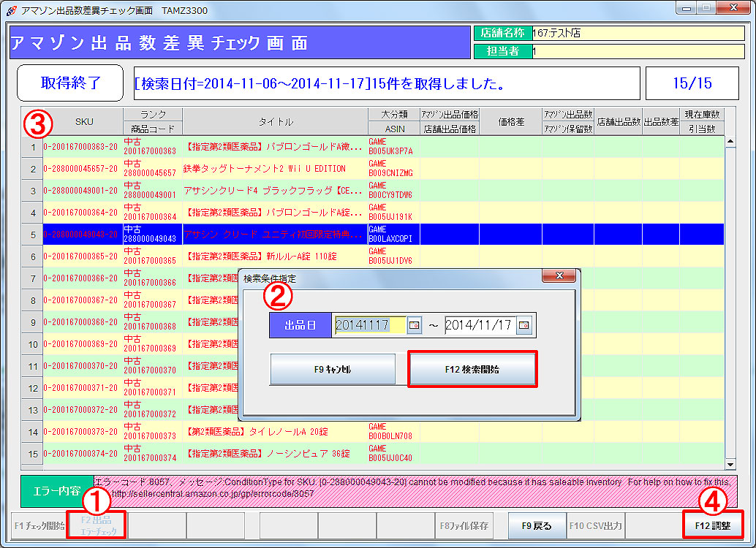
Task: Click the 取得終了 status button
Action: tap(70, 83)
